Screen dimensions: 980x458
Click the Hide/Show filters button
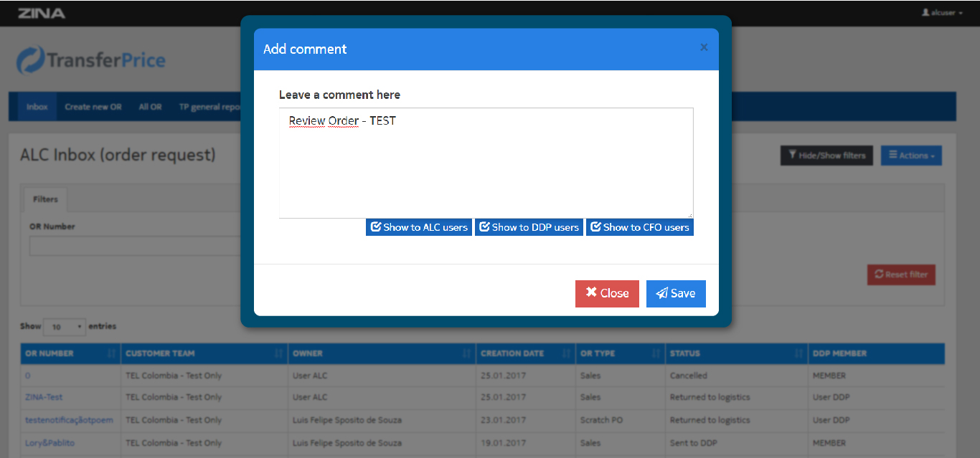coord(826,156)
